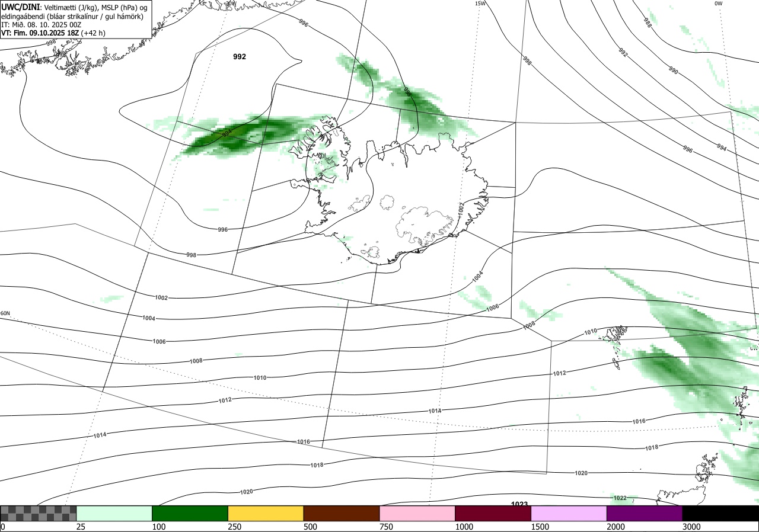Click the legend value 25

(x=81, y=527)
